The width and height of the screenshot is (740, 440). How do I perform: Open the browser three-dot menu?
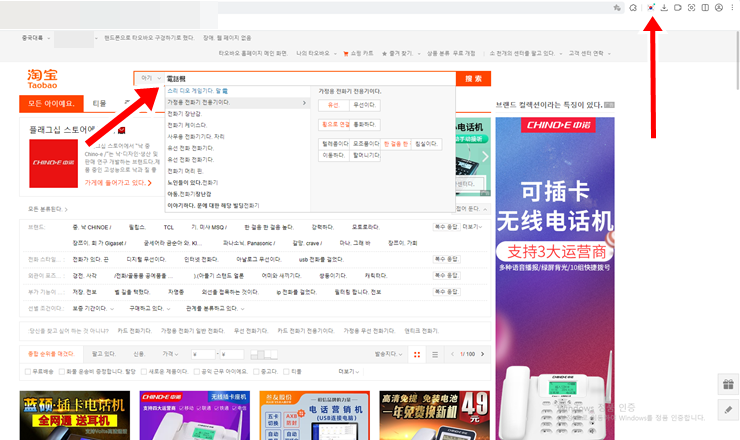(732, 8)
